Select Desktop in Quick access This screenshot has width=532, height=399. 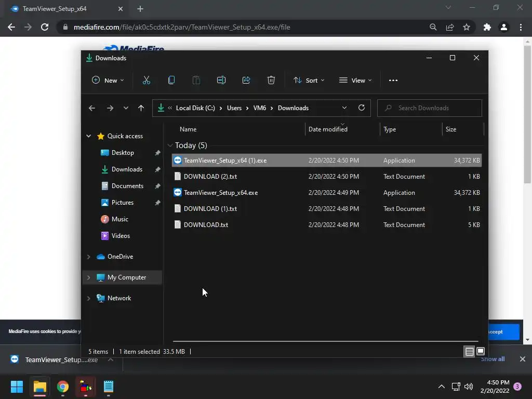point(123,153)
